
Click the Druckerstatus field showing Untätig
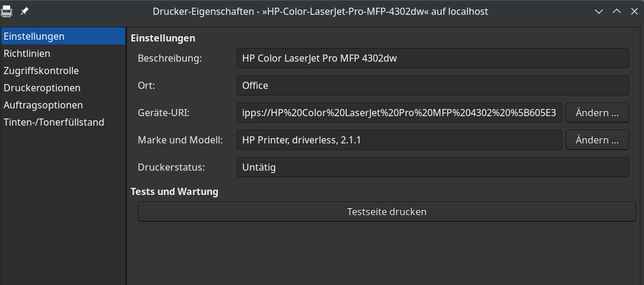point(433,167)
